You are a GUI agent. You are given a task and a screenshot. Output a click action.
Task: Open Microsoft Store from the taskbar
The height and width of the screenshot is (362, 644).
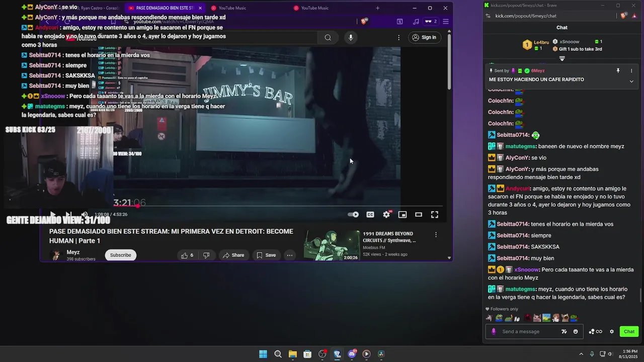click(307, 354)
